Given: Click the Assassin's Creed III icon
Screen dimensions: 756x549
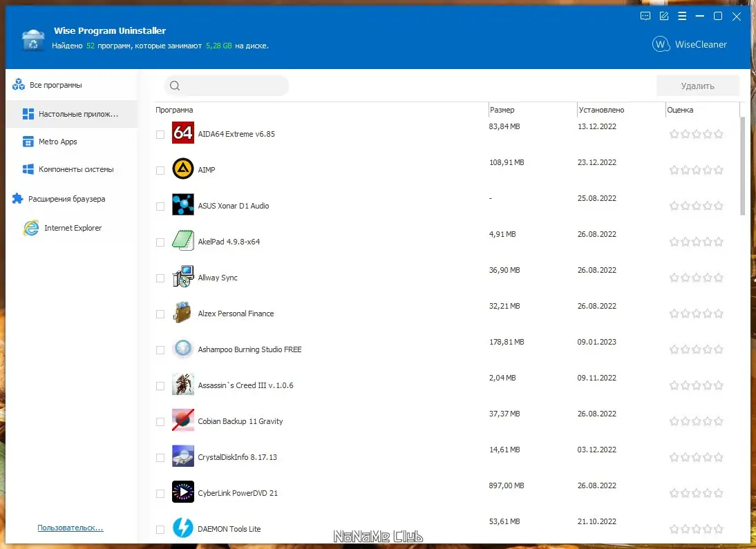Looking at the screenshot, I should [182, 384].
